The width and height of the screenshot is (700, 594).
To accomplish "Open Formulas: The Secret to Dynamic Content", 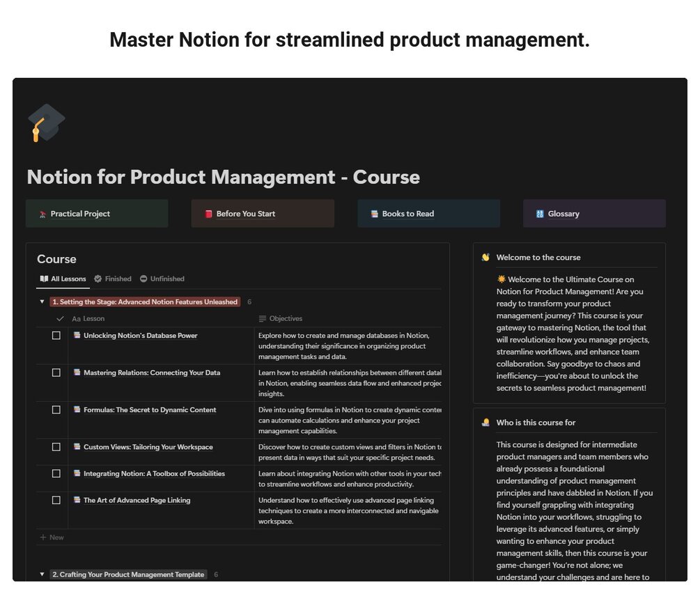I will click(x=150, y=409).
